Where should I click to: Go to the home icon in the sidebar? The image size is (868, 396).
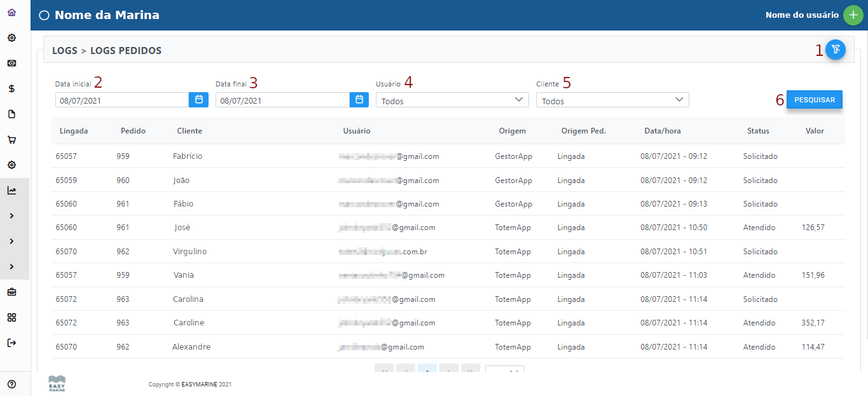[x=11, y=13]
